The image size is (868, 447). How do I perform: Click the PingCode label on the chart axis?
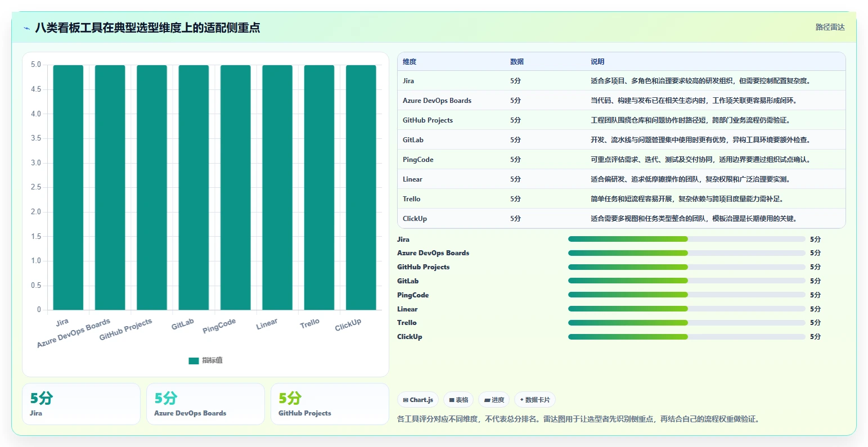[219, 326]
